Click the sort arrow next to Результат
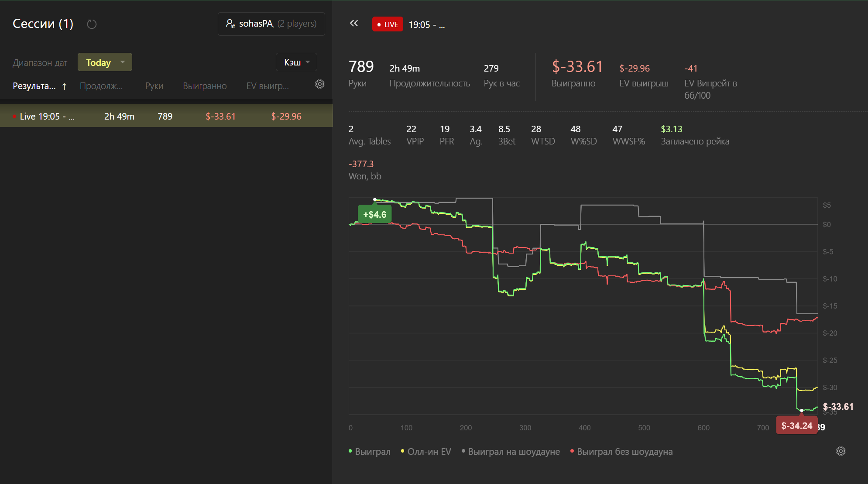 coord(64,86)
